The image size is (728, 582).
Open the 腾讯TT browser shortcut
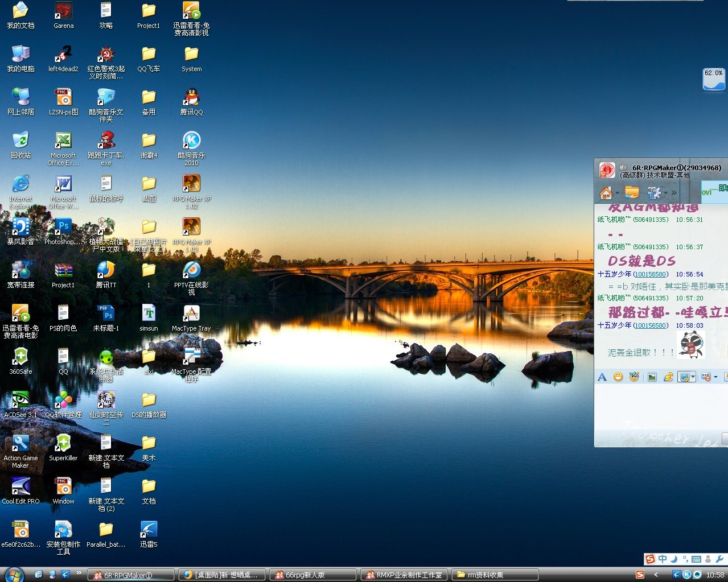[106, 275]
